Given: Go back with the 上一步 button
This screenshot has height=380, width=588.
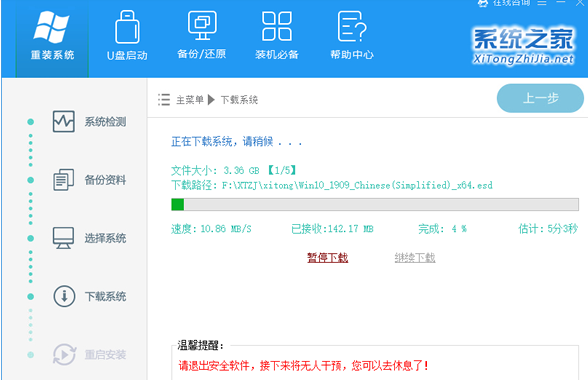Looking at the screenshot, I should pyautogui.click(x=540, y=98).
